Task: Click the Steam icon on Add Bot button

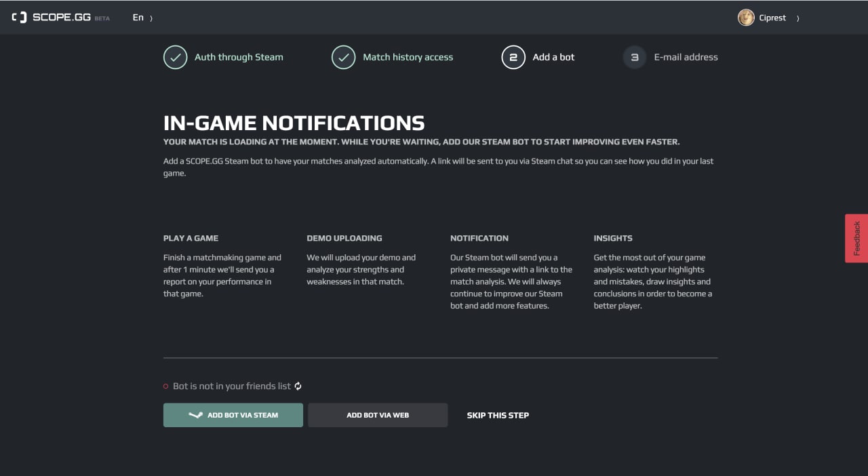Action: [x=195, y=415]
